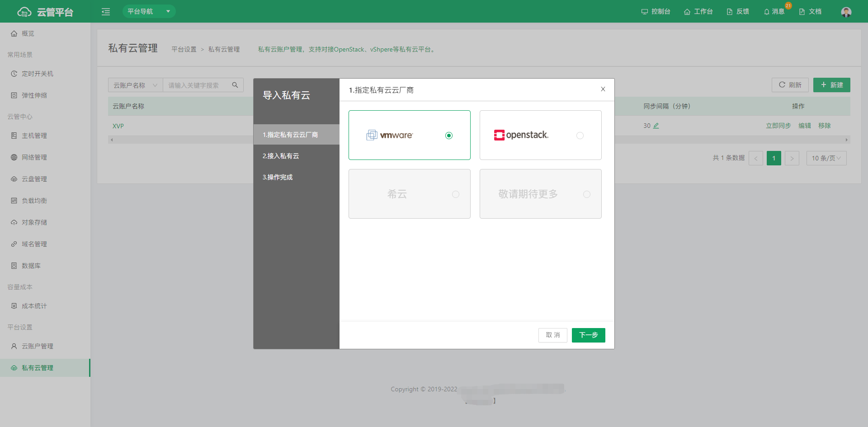Click the table horizontal scrollbar
This screenshot has width=868, height=427.
[x=479, y=140]
